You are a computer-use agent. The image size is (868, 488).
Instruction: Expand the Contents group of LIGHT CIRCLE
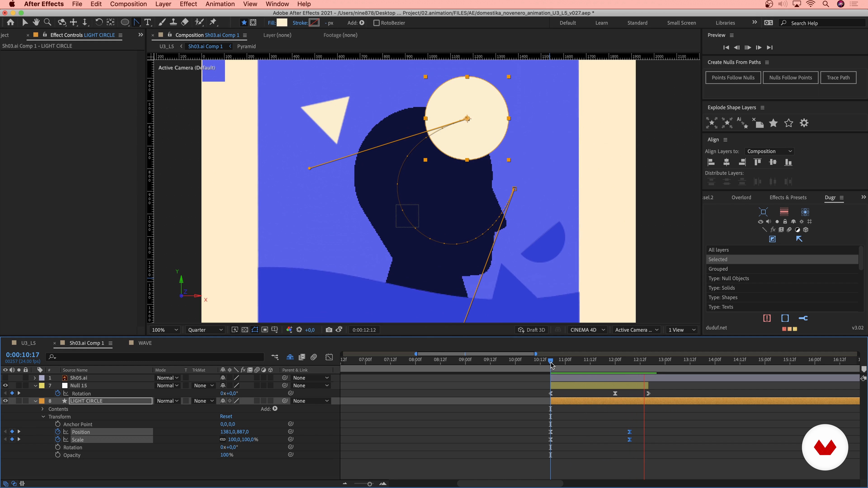click(x=42, y=409)
